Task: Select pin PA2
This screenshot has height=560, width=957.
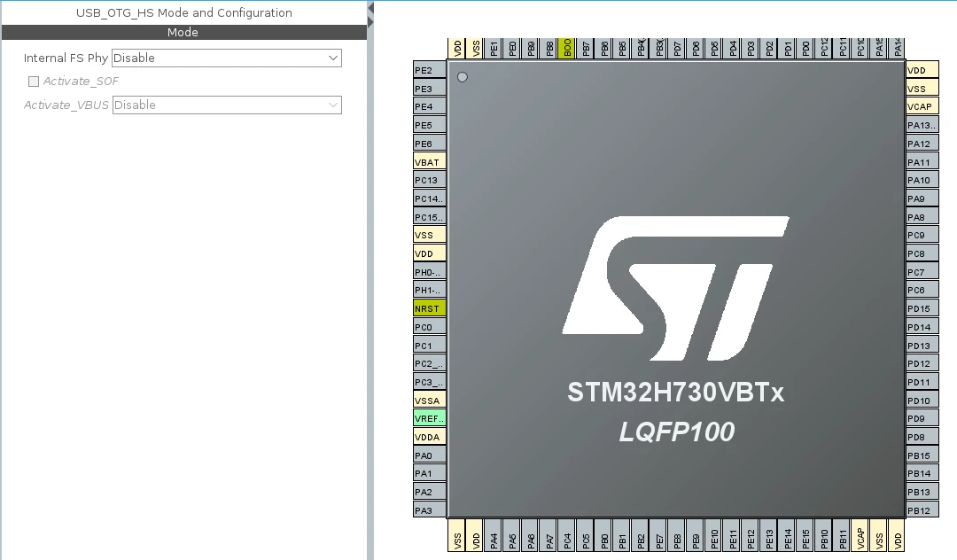Action: (430, 492)
